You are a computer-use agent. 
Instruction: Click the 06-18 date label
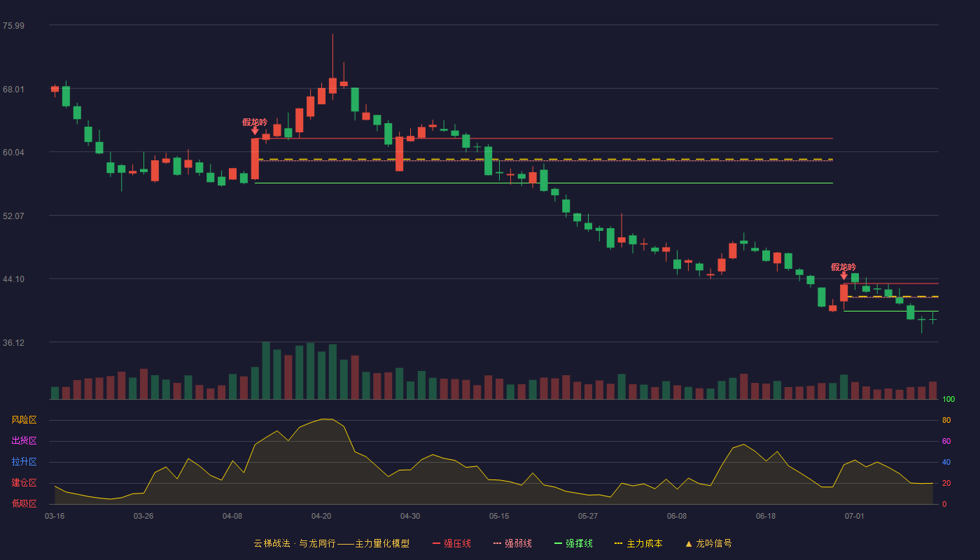(766, 516)
